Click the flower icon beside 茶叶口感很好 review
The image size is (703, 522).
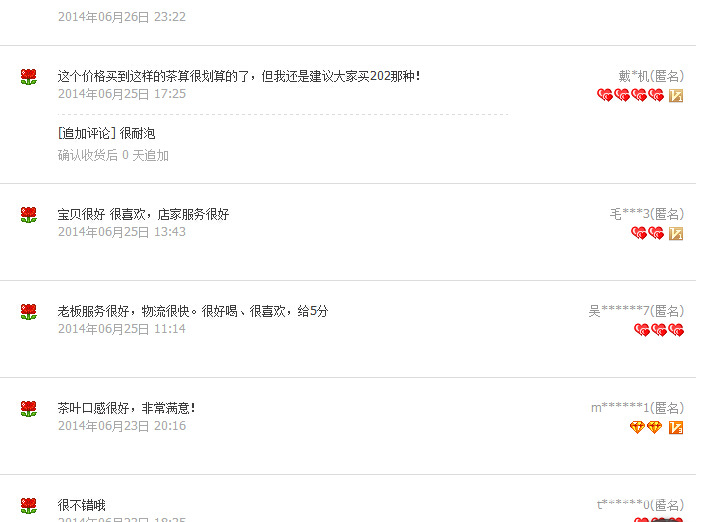(x=28, y=409)
